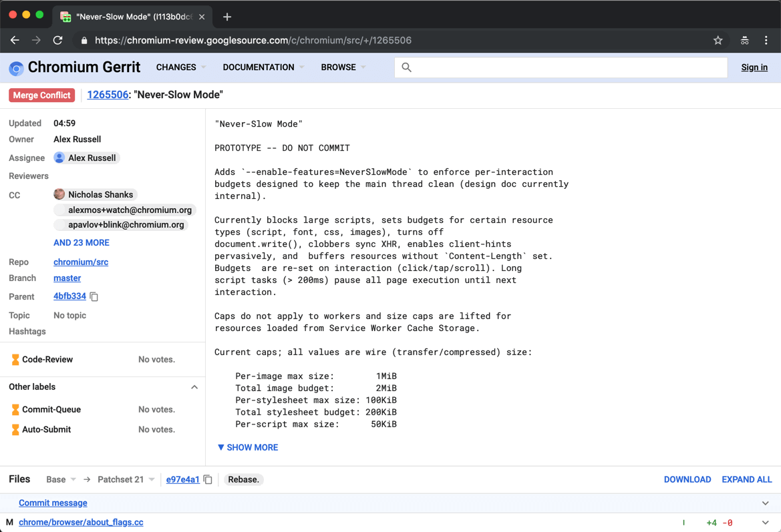Reload the page with the refresh icon
Screen dimensions: 781x532
[x=57, y=40]
